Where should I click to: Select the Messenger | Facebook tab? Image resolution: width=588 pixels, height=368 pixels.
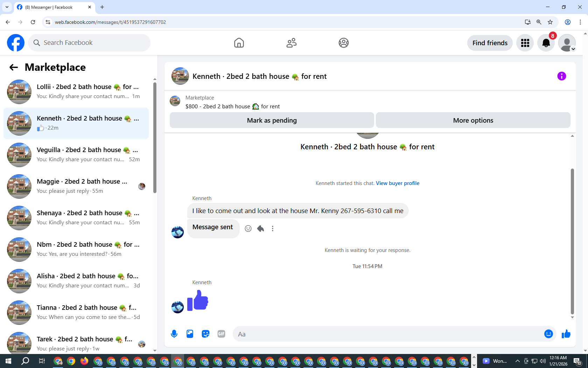(x=54, y=7)
